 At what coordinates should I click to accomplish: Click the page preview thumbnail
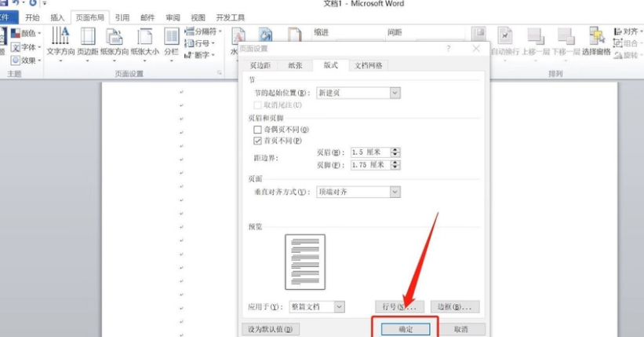[305, 262]
